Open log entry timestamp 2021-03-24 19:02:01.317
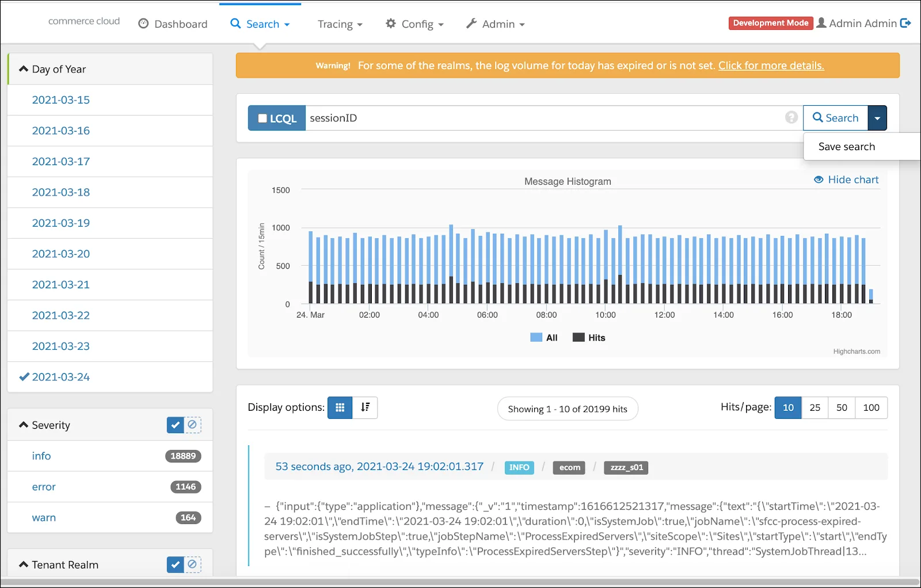921x588 pixels. 379,467
